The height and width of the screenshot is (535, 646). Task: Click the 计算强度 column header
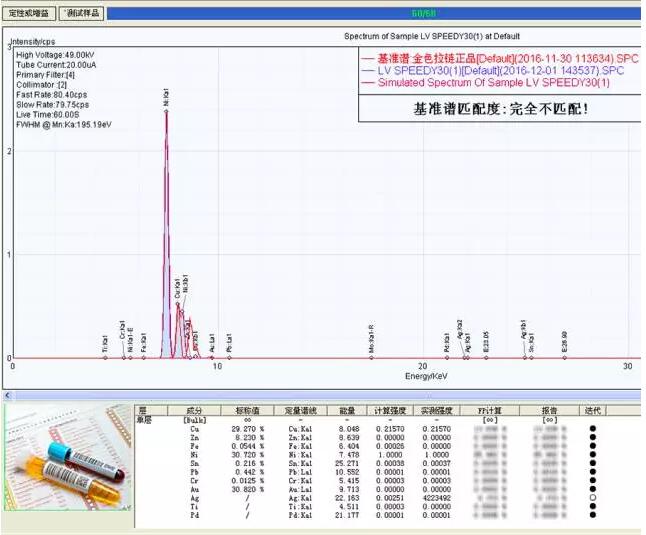point(390,411)
